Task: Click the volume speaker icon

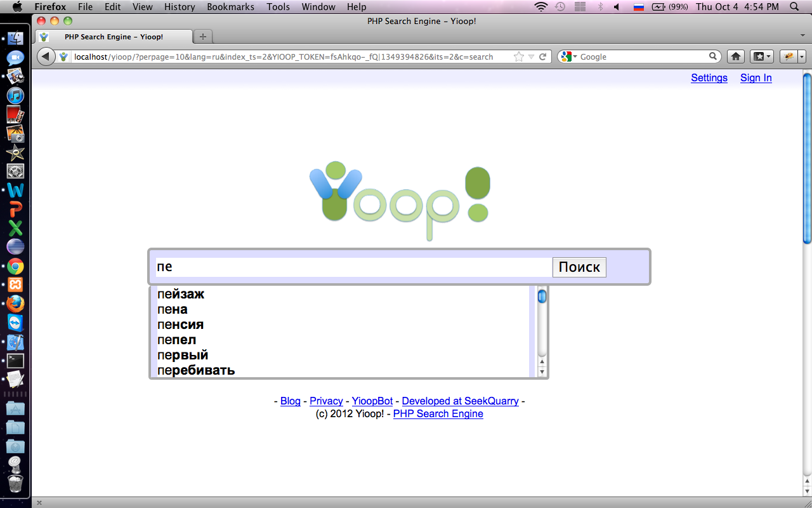Action: [617, 7]
